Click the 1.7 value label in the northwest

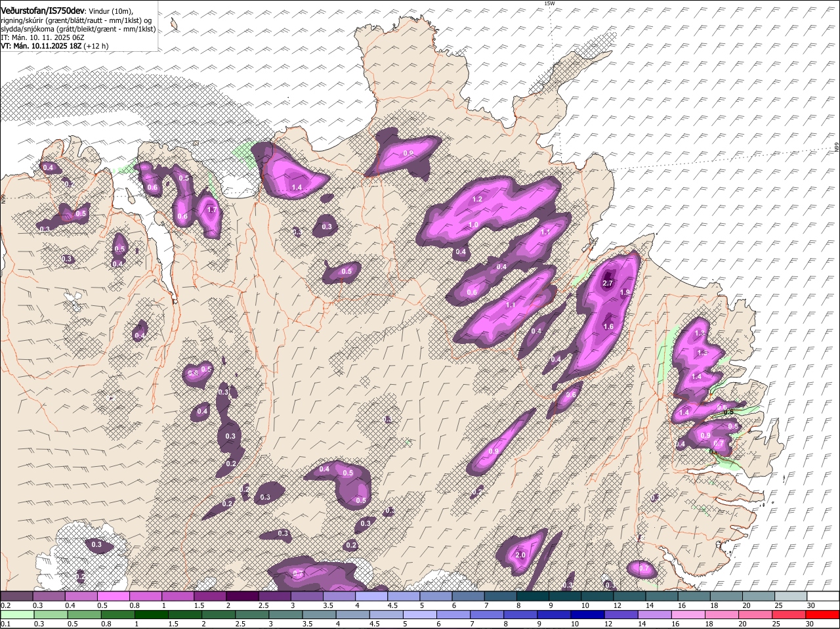point(211,210)
